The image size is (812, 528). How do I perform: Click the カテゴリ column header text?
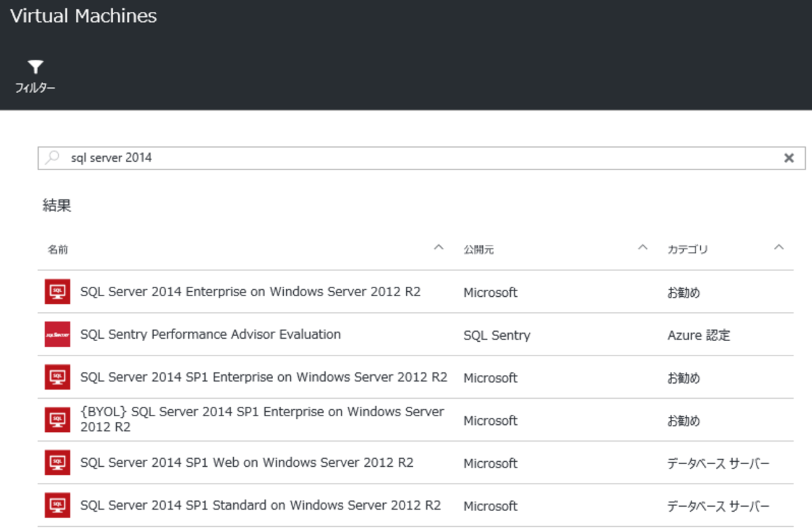pyautogui.click(x=688, y=249)
